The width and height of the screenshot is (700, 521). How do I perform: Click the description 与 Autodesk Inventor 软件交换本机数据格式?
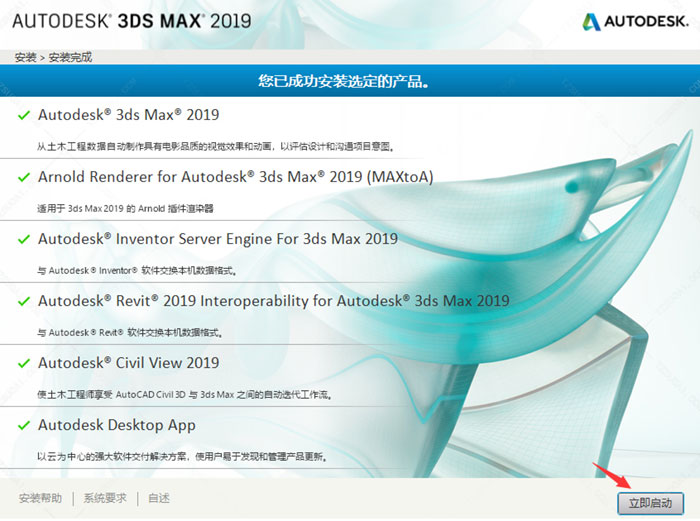click(137, 271)
